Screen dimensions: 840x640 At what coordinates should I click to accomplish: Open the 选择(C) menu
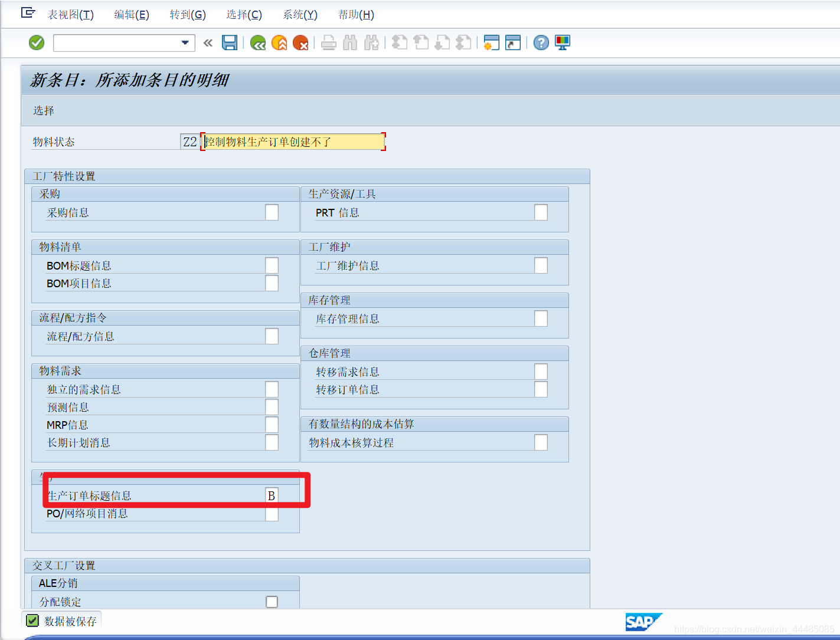click(x=244, y=15)
